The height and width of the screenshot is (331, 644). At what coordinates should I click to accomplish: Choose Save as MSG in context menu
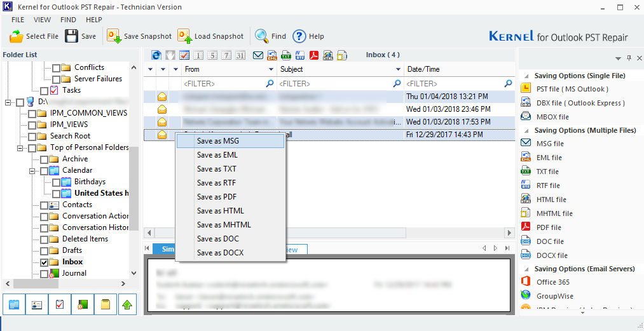click(230, 141)
